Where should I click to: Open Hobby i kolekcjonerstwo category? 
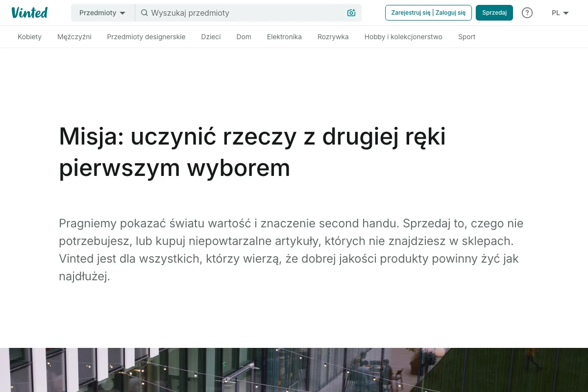(x=403, y=37)
